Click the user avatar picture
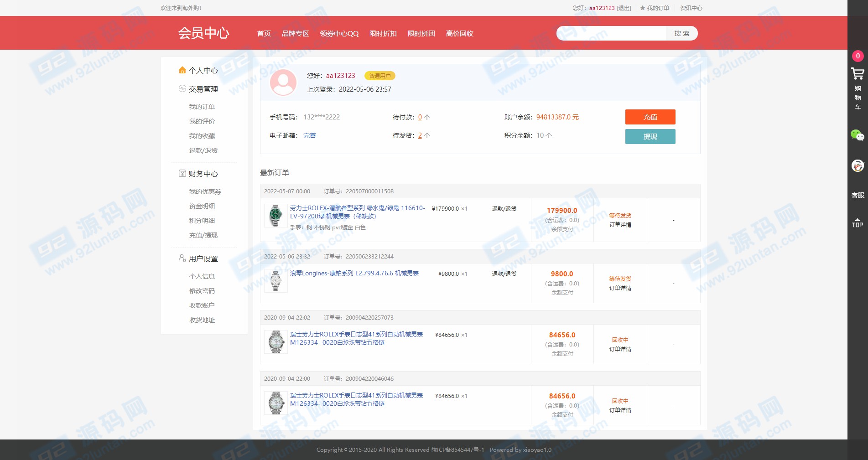The image size is (868, 460). (x=283, y=83)
